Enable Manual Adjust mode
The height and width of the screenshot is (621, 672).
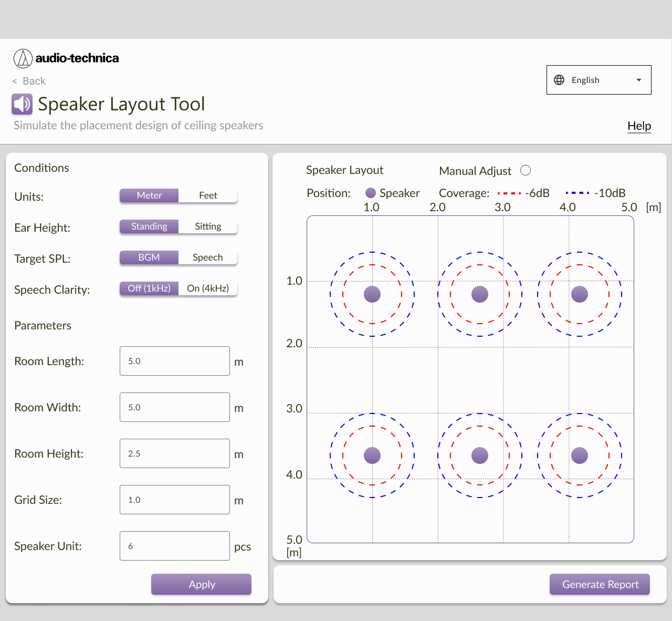click(526, 170)
